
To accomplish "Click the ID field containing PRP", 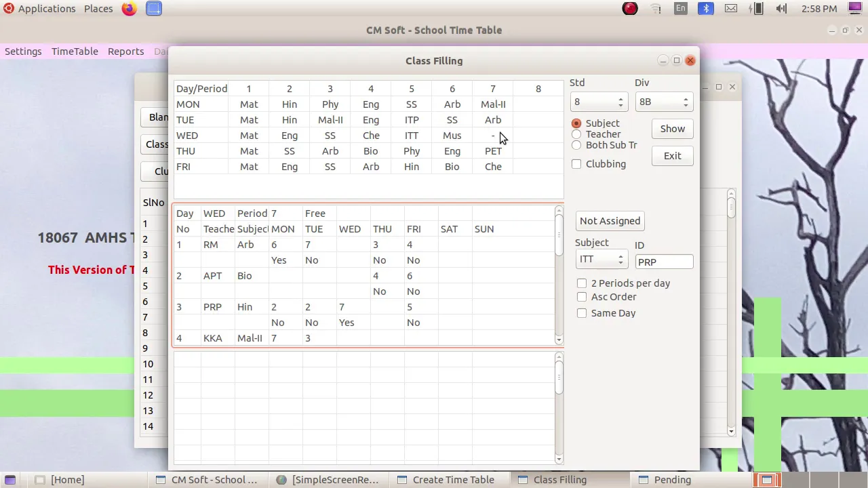I will [x=664, y=262].
